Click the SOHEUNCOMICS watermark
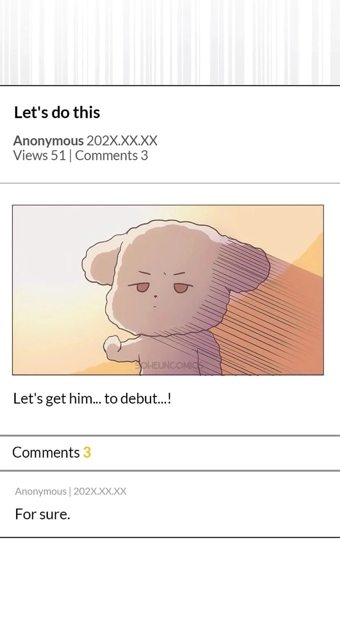The width and height of the screenshot is (340, 644). coord(169,365)
